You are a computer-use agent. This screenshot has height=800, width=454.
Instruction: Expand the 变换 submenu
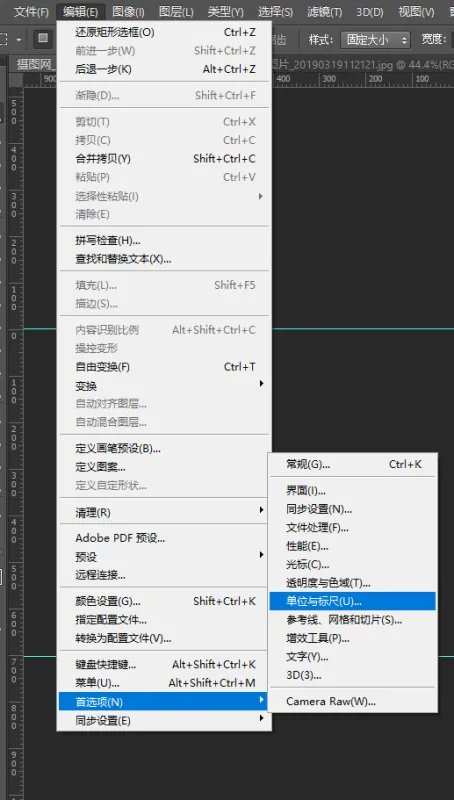click(x=164, y=386)
